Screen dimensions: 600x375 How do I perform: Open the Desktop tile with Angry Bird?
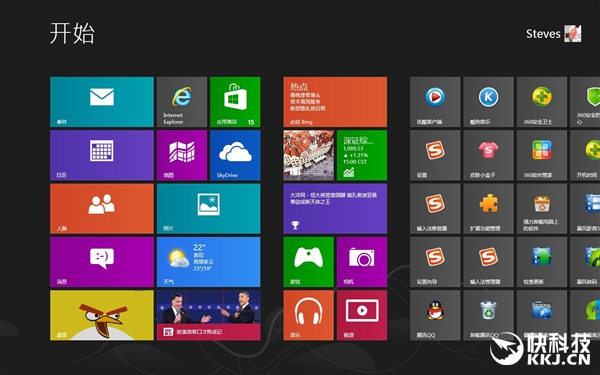pyautogui.click(x=102, y=315)
